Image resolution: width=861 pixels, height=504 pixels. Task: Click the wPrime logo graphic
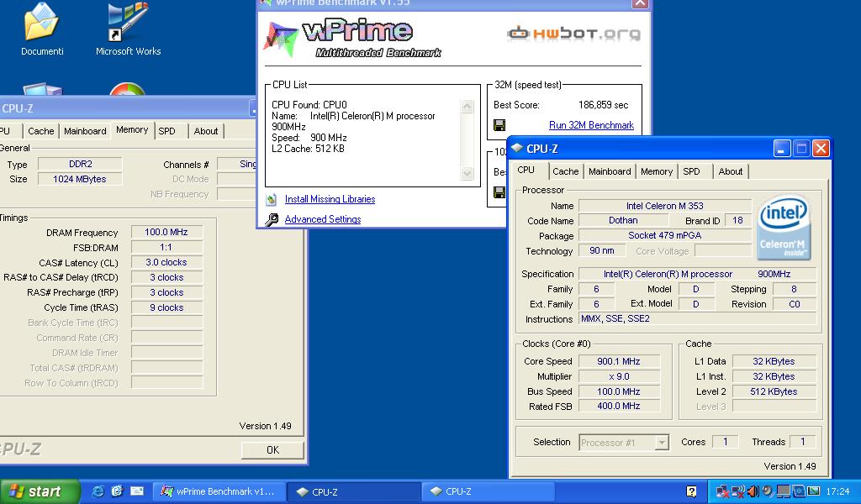(x=354, y=37)
